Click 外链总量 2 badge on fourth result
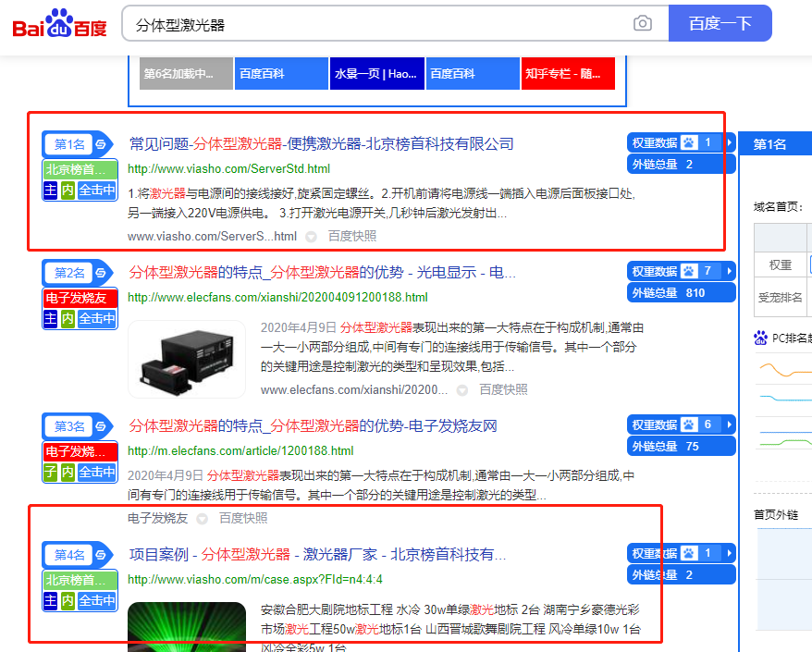This screenshot has height=652, width=812. (681, 575)
